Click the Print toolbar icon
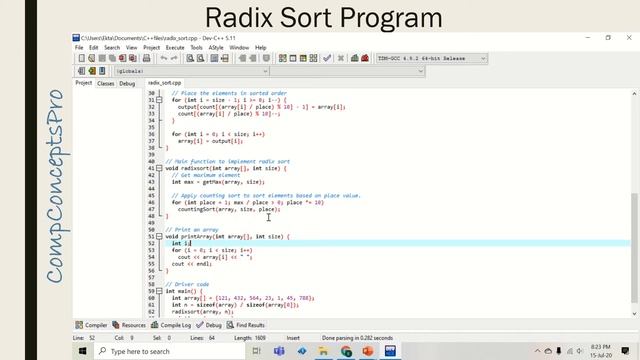 coord(146,58)
